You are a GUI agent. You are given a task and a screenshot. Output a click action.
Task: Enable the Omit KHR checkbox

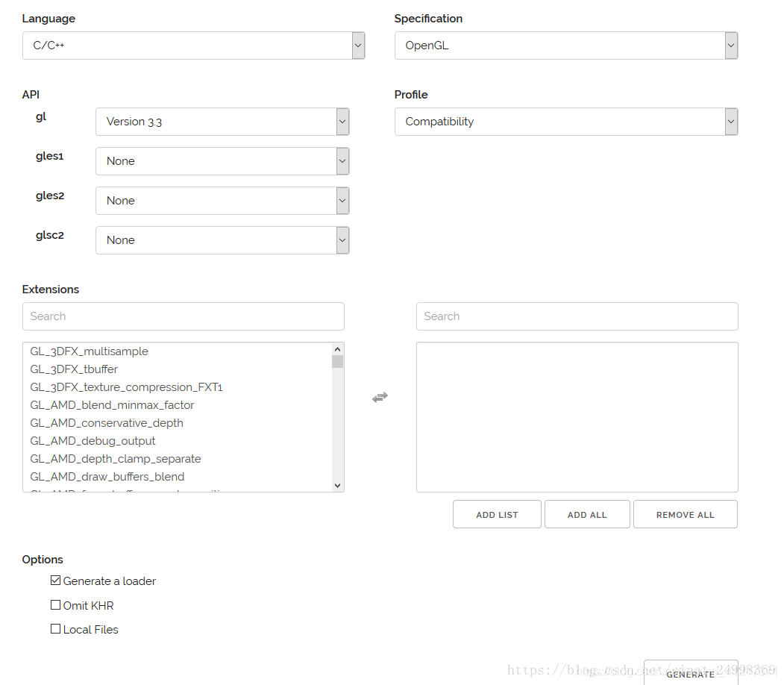[55, 605]
